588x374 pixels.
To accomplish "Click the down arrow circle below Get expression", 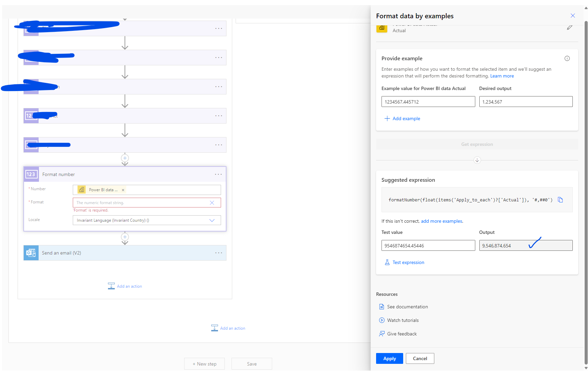I will click(477, 160).
